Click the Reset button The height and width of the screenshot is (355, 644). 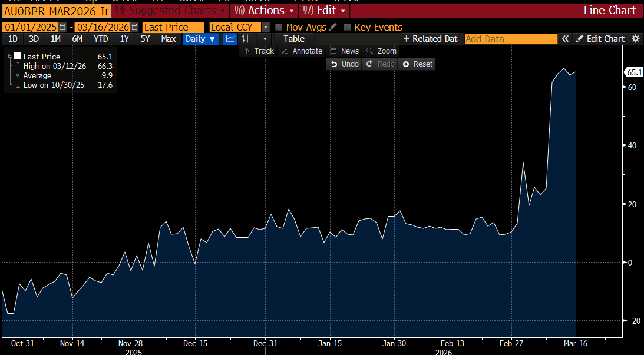pos(417,64)
